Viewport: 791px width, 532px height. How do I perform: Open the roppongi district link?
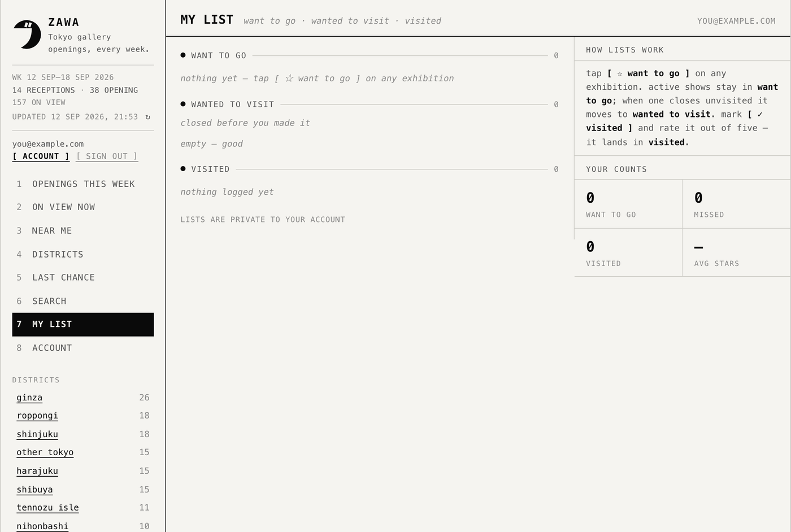click(x=37, y=416)
